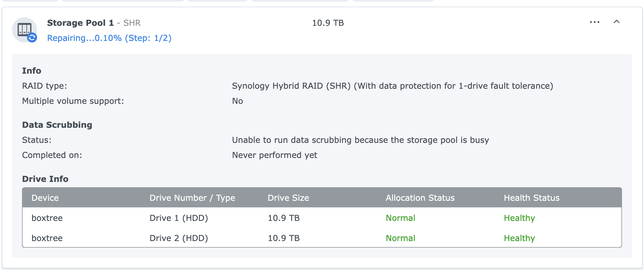Click the Drive Size column header

point(288,198)
